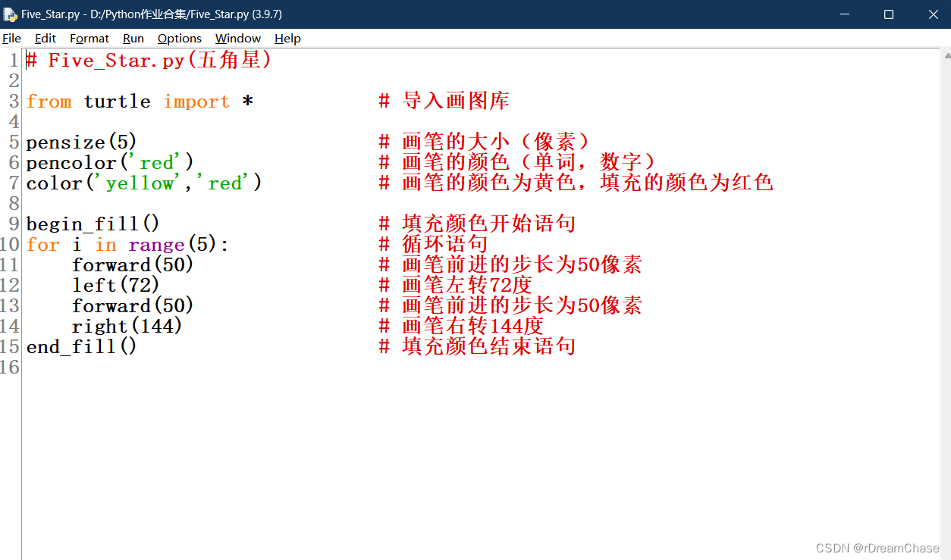
Task: Open the Window menu
Action: pos(238,38)
